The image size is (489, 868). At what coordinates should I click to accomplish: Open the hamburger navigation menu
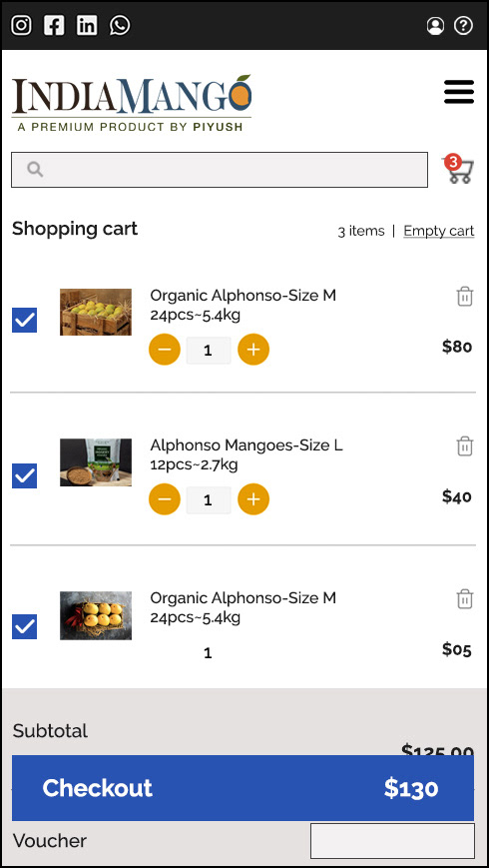[x=459, y=92]
